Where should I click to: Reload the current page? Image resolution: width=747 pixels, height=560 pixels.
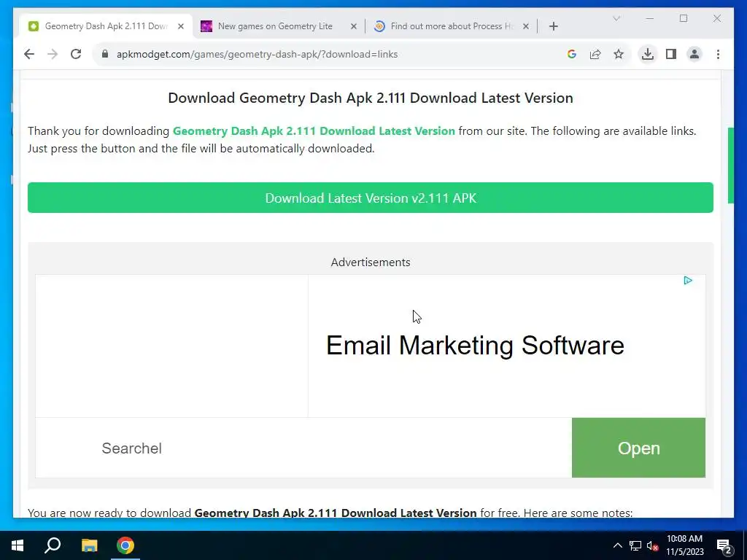coord(76,54)
